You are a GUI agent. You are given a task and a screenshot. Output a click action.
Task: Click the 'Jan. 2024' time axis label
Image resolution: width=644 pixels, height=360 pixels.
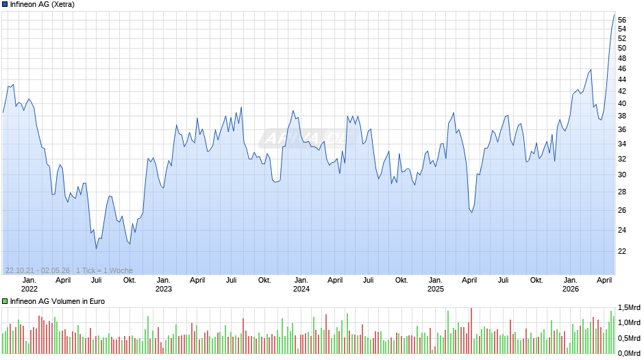[x=301, y=285]
